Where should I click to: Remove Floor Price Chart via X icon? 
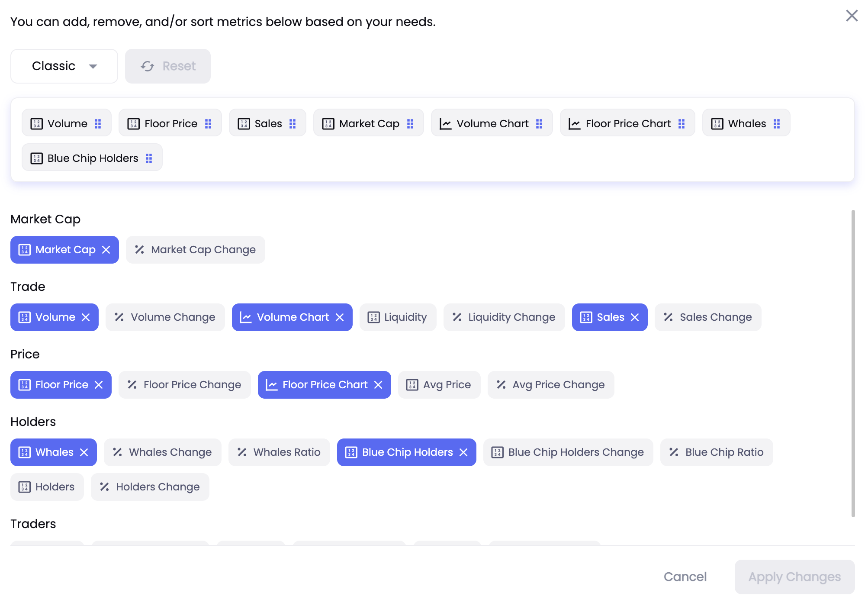[x=378, y=385]
